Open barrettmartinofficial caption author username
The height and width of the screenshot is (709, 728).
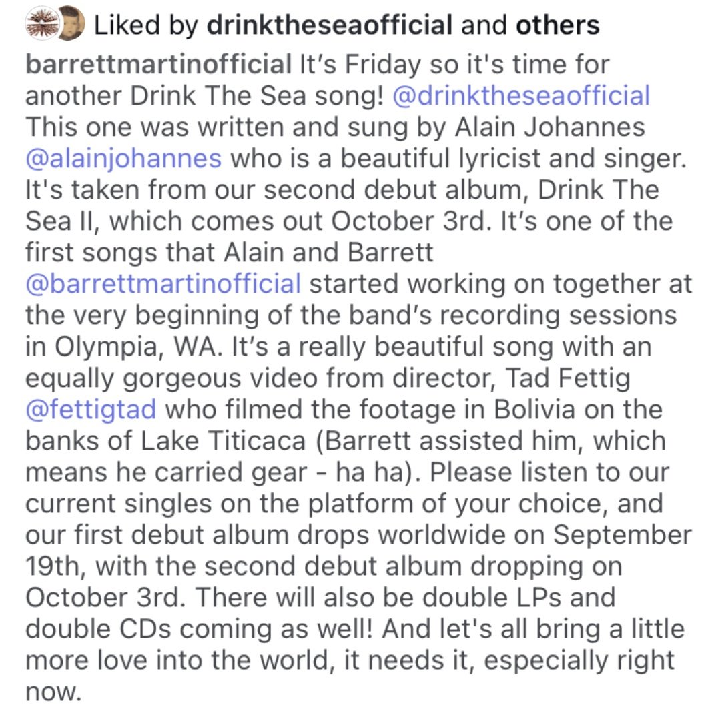point(159,64)
